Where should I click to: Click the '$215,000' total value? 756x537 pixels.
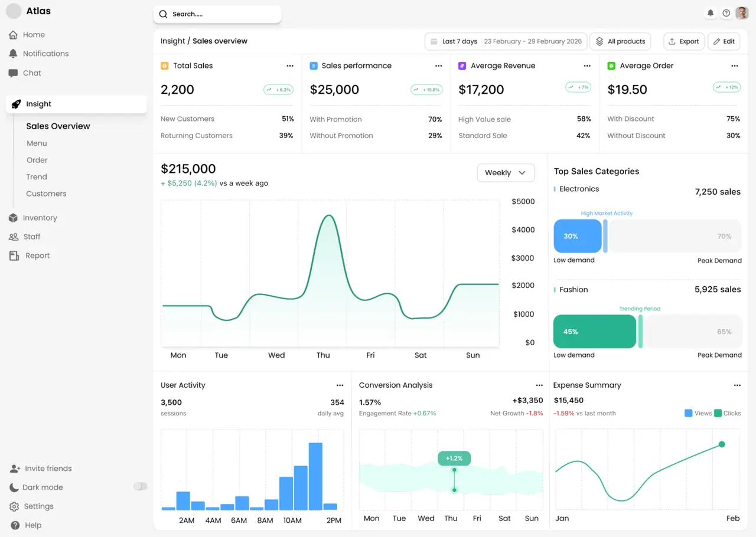pyautogui.click(x=188, y=169)
